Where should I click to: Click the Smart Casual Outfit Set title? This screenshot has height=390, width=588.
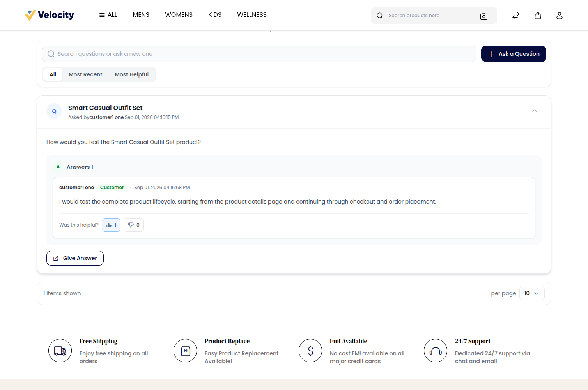pos(105,108)
